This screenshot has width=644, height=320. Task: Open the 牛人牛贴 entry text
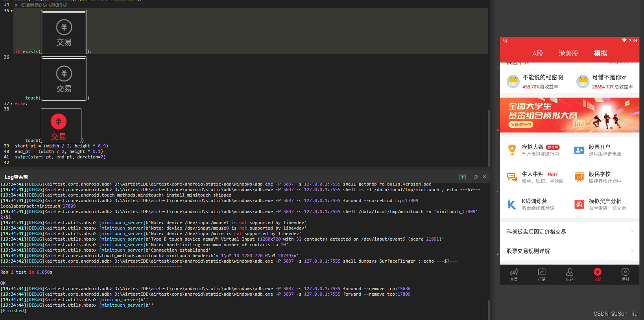[533, 174]
